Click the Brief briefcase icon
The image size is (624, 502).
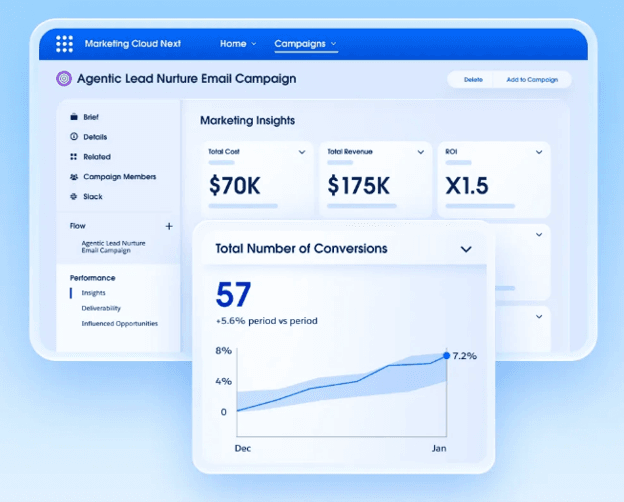pos(74,117)
